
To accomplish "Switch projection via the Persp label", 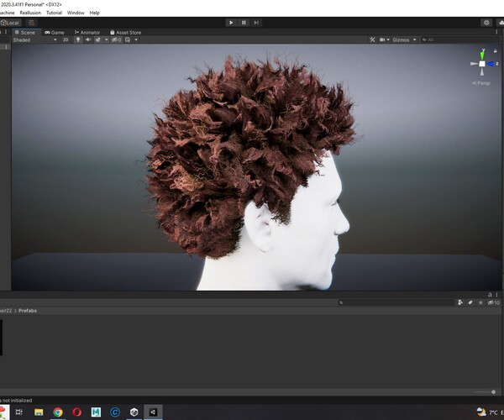I will click(481, 83).
